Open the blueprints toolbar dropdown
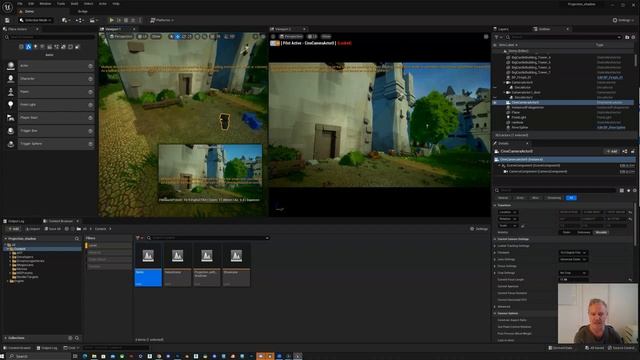The height and width of the screenshot is (360, 640). (x=79, y=20)
